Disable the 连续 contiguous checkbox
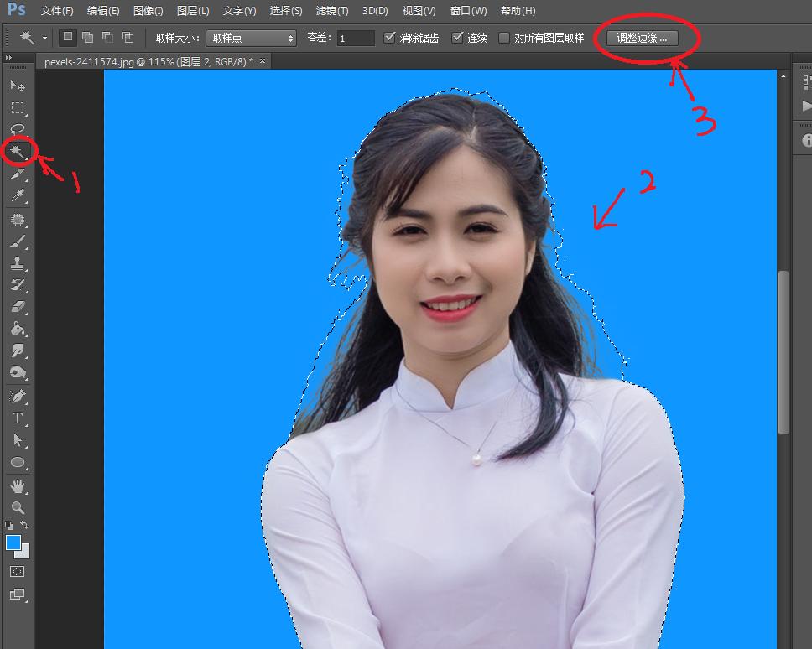Image resolution: width=812 pixels, height=649 pixels. (x=457, y=37)
